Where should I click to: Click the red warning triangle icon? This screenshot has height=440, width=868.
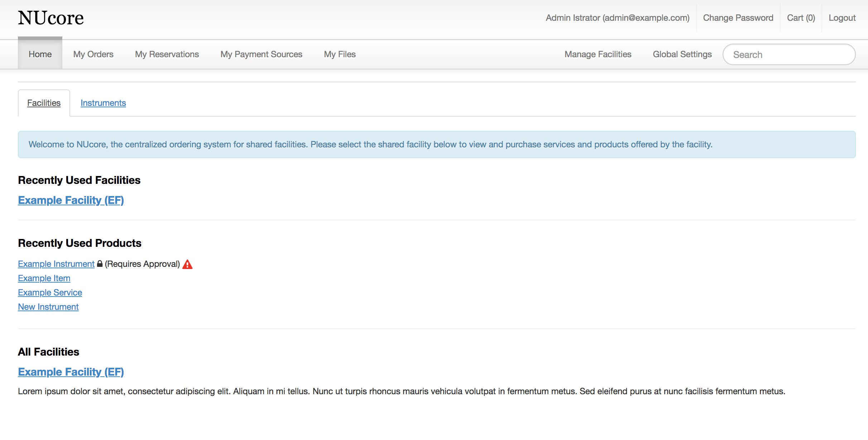tap(187, 264)
